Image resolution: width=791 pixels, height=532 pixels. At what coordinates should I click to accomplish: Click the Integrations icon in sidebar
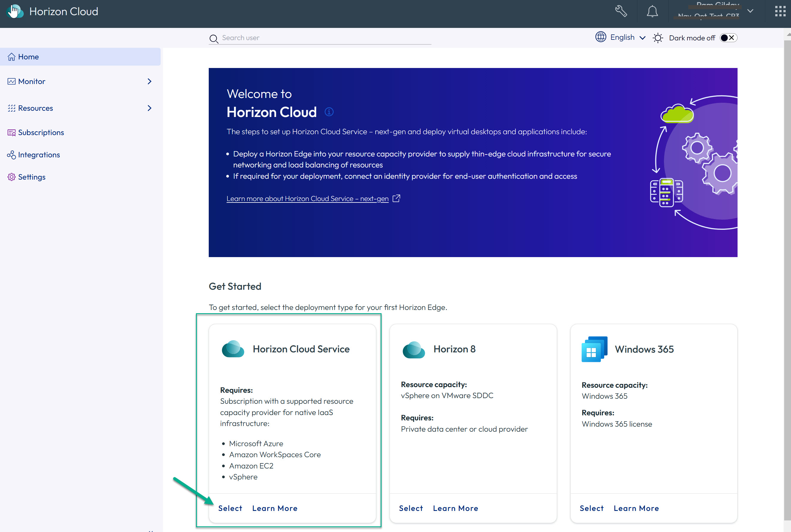tap(12, 155)
